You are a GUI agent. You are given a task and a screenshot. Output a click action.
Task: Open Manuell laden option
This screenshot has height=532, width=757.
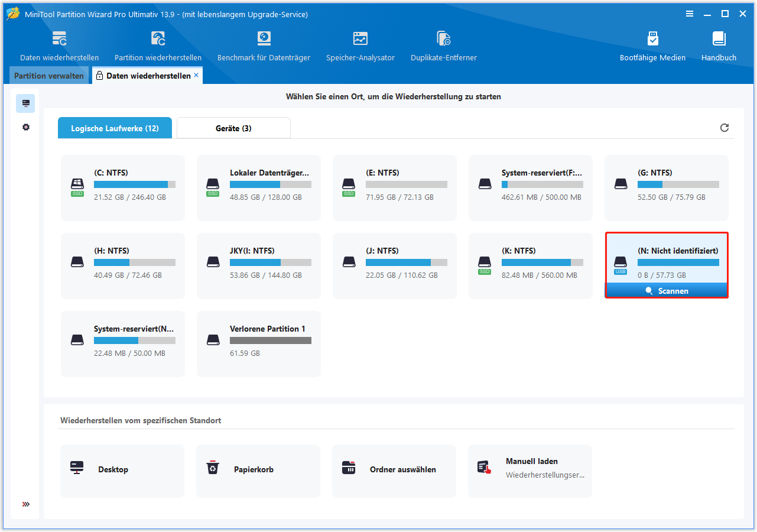pos(530,471)
